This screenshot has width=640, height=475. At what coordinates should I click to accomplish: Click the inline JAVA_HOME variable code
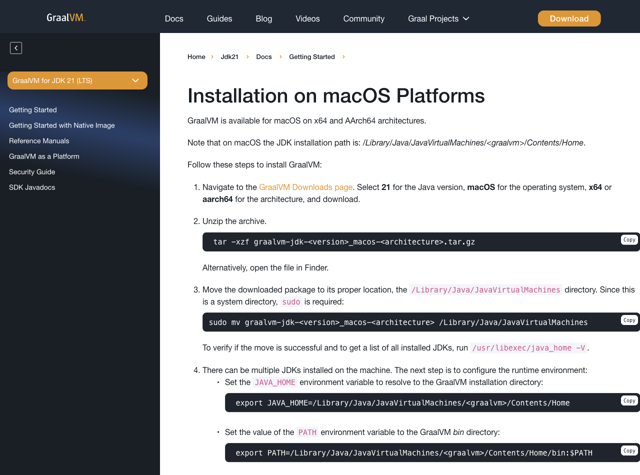[x=275, y=382]
